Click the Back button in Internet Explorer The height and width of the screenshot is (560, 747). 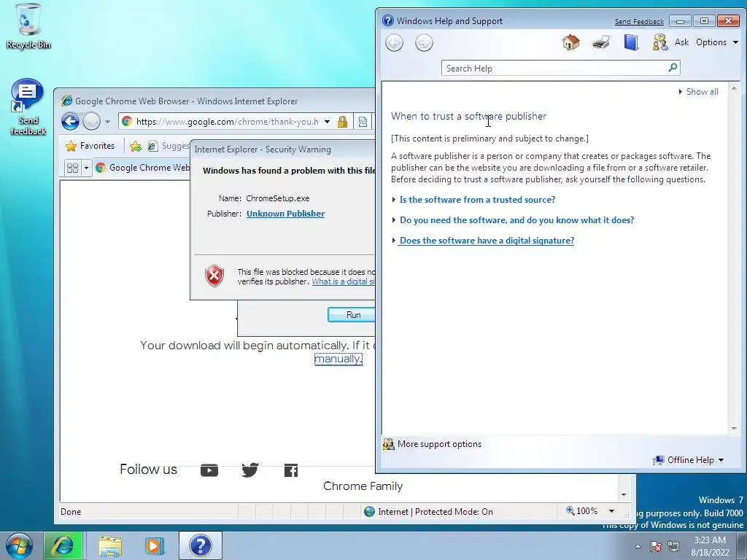[70, 122]
